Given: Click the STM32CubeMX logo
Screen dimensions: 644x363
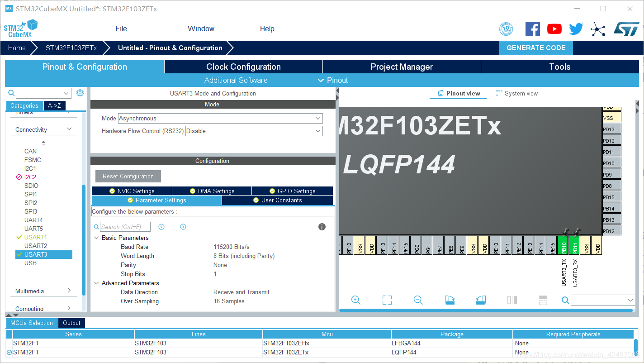Looking at the screenshot, I should pos(20,29).
